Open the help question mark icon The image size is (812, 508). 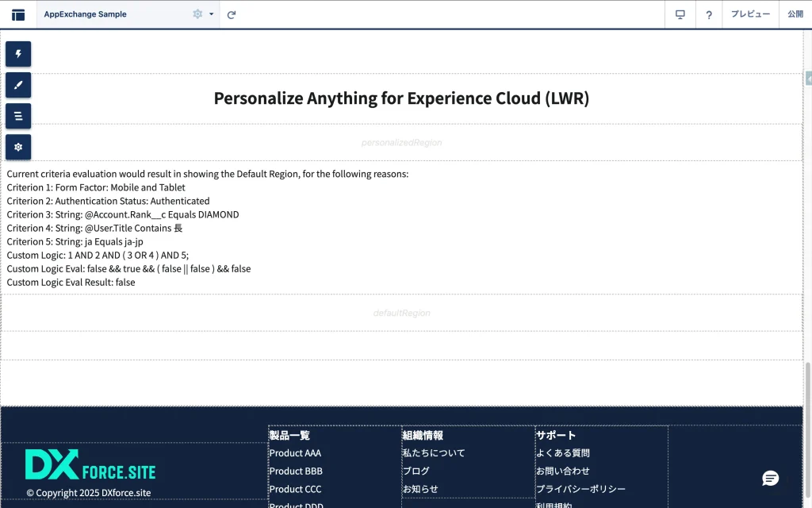[x=709, y=14]
